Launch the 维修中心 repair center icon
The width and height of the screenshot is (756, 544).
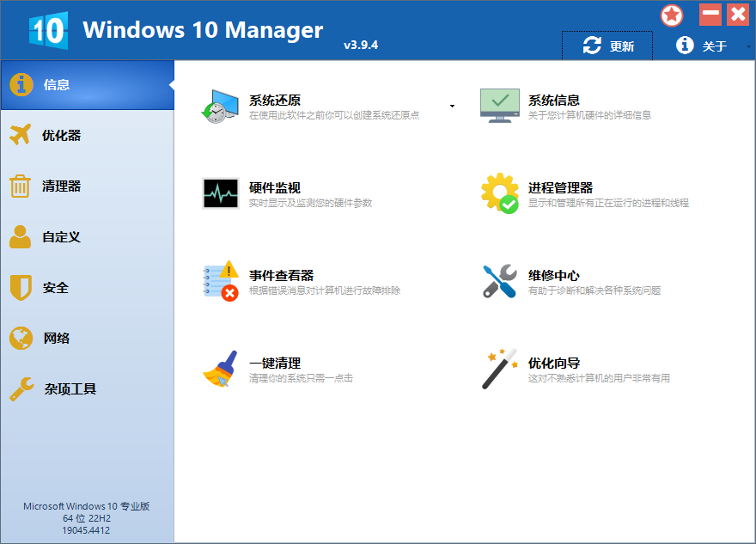coord(499,281)
